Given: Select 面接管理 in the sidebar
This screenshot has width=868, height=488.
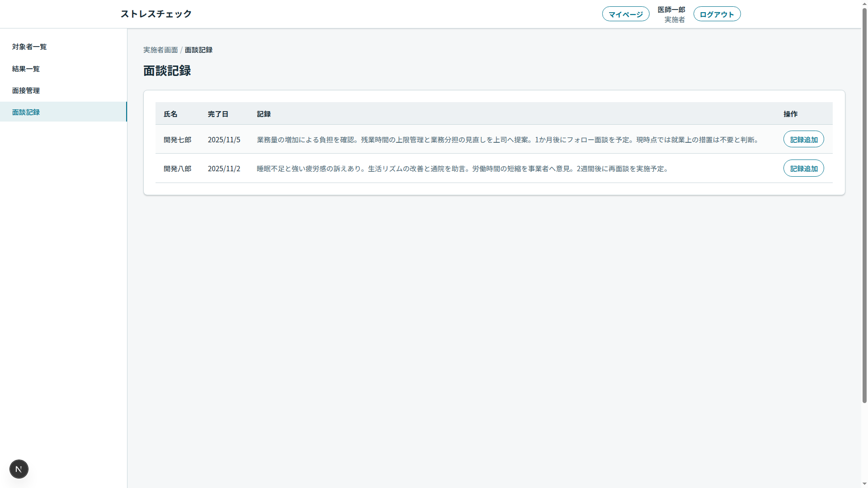Looking at the screenshot, I should click(63, 90).
